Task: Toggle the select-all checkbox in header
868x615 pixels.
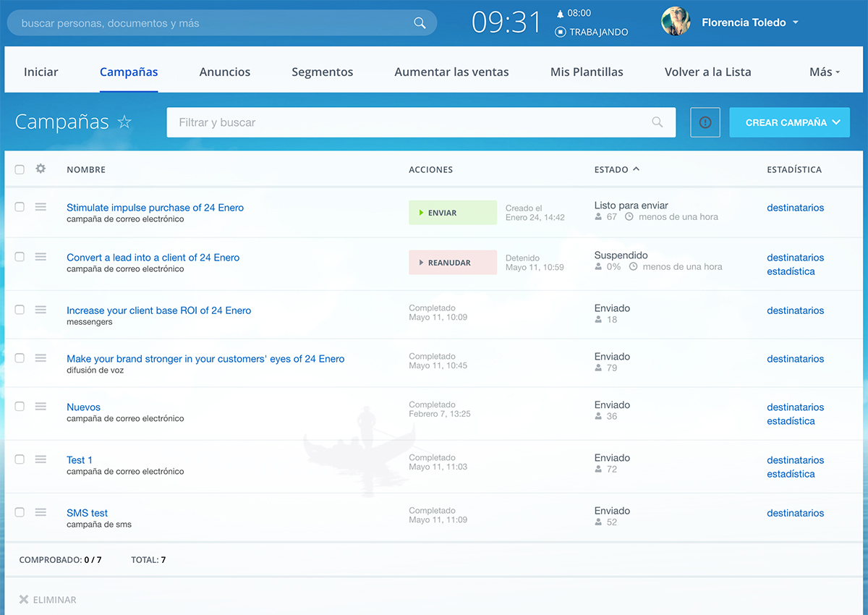Action: (x=20, y=169)
